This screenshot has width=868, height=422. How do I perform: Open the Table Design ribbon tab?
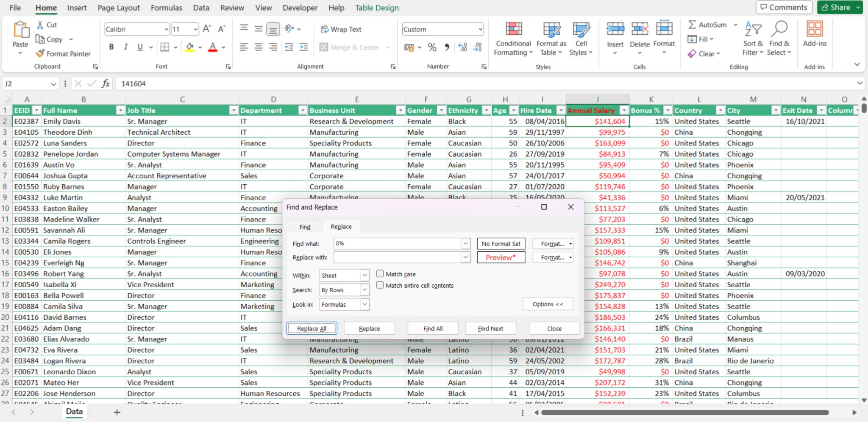[376, 7]
